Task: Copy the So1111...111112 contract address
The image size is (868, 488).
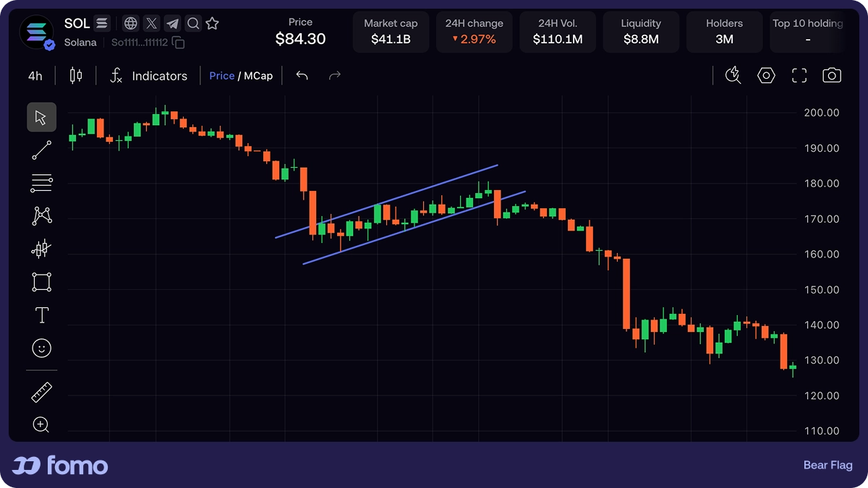Action: coord(178,43)
